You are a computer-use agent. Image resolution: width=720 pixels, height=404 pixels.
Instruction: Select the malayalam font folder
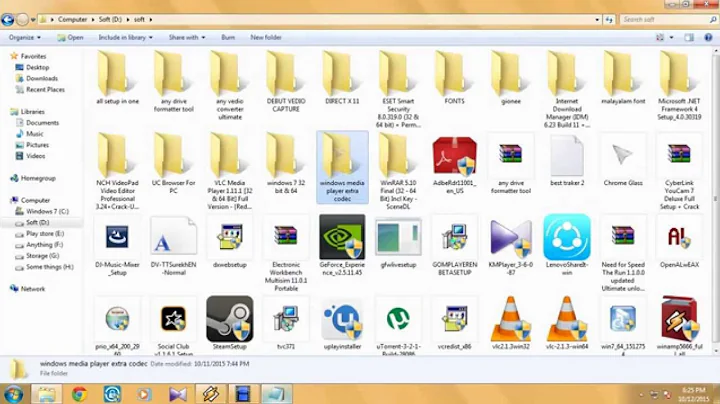point(623,73)
